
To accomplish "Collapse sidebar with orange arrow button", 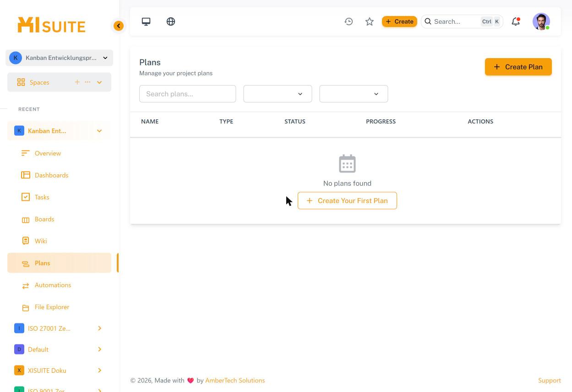I will coord(119,26).
